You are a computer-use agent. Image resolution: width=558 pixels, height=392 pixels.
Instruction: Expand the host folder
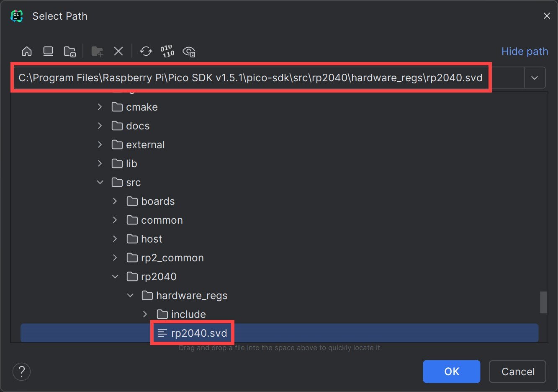coord(115,239)
